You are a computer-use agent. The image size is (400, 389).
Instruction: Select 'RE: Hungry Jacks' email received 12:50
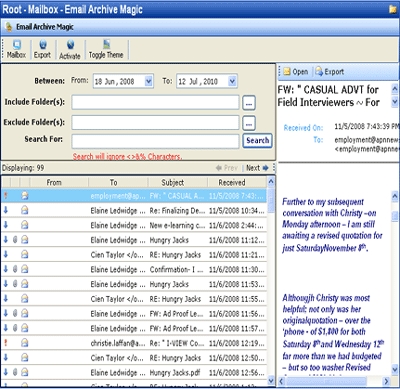coord(134,357)
